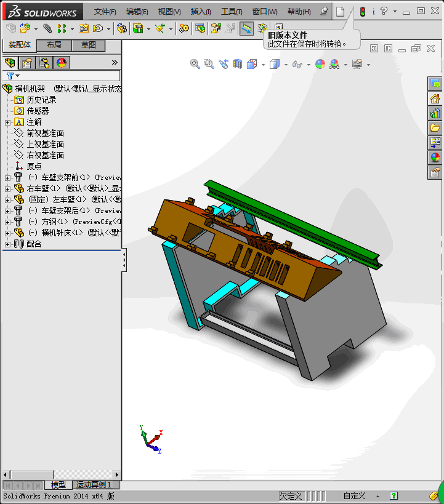Activate the Section View icon
This screenshot has height=504, width=444.
[x=238, y=64]
